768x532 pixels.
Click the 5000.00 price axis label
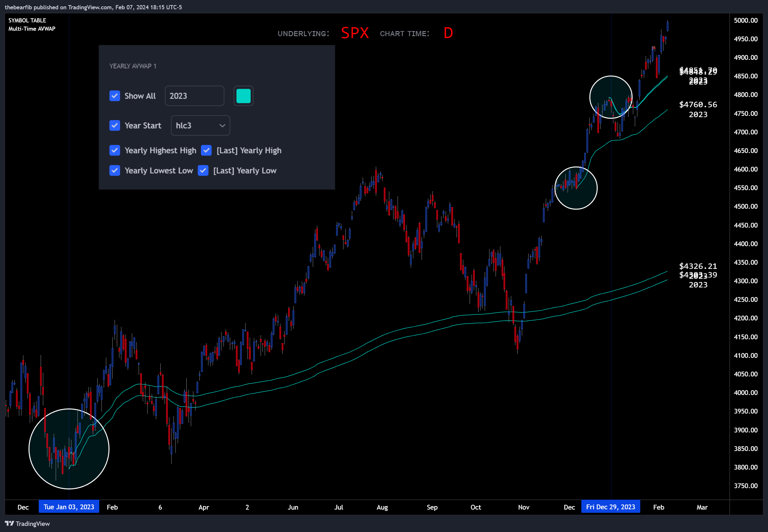[746, 20]
